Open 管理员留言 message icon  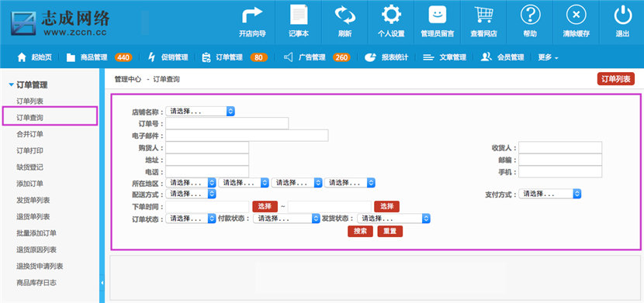tap(438, 15)
